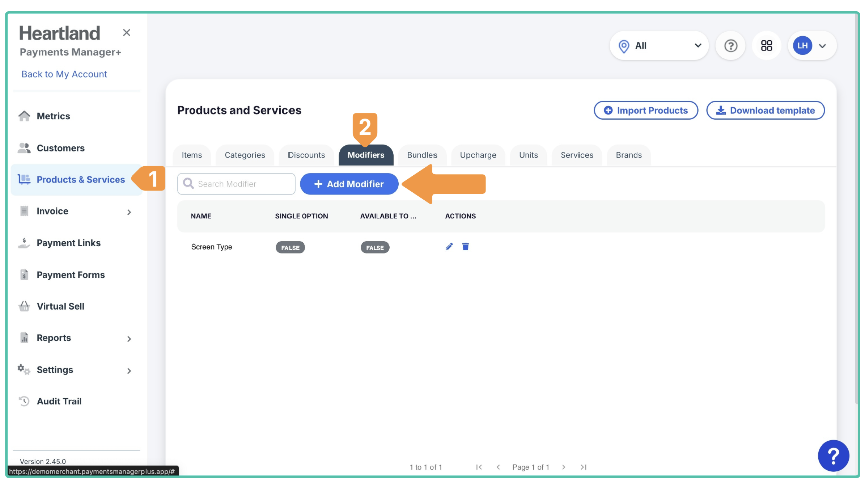Click the Import Products button
This screenshot has height=487, width=868.
[x=646, y=111]
